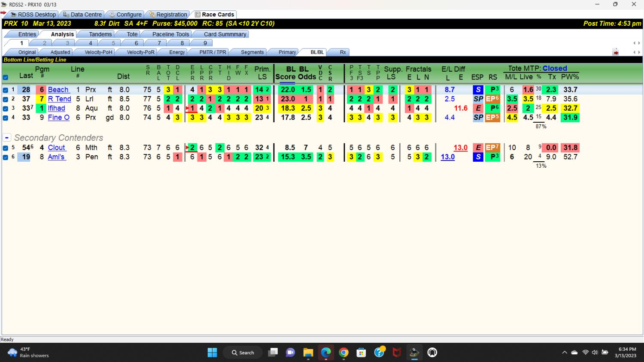
Task: Open Google Chrome from the taskbar
Action: 343,353
